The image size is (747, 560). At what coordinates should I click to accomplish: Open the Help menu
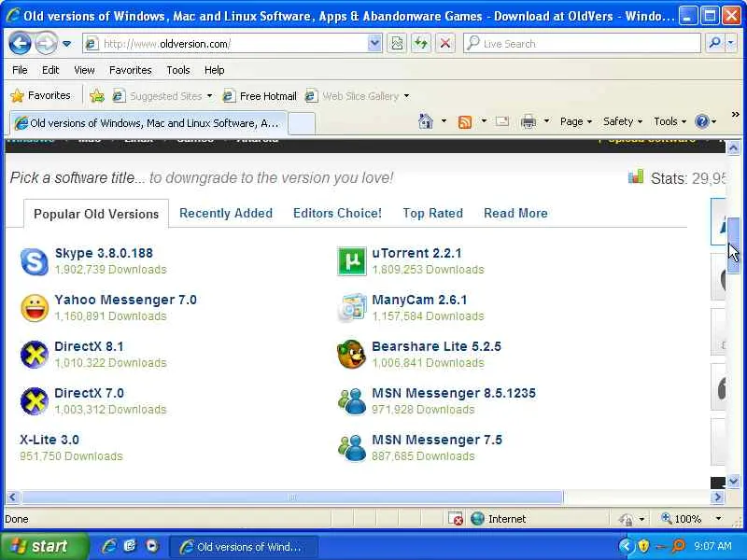(x=214, y=70)
